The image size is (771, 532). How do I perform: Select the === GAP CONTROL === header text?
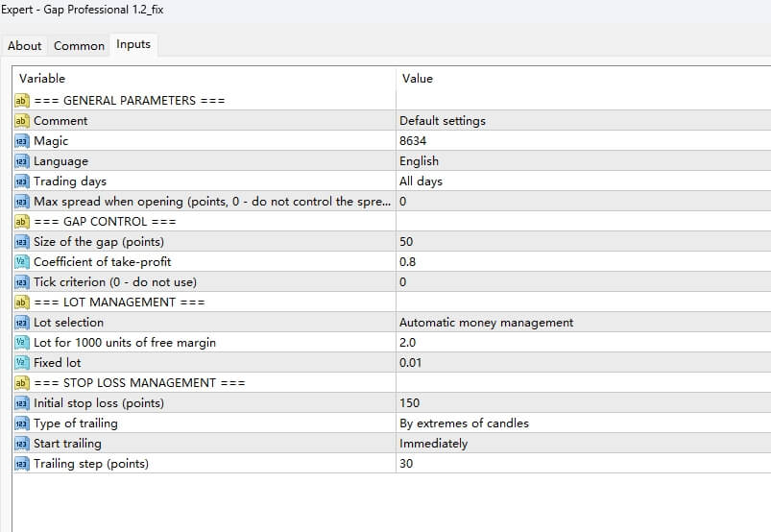[105, 222]
